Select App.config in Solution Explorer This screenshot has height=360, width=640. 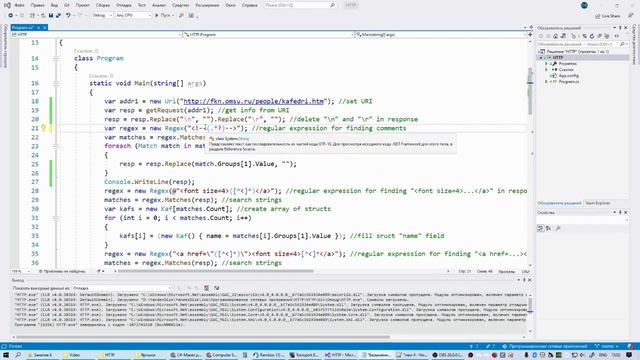click(568, 76)
